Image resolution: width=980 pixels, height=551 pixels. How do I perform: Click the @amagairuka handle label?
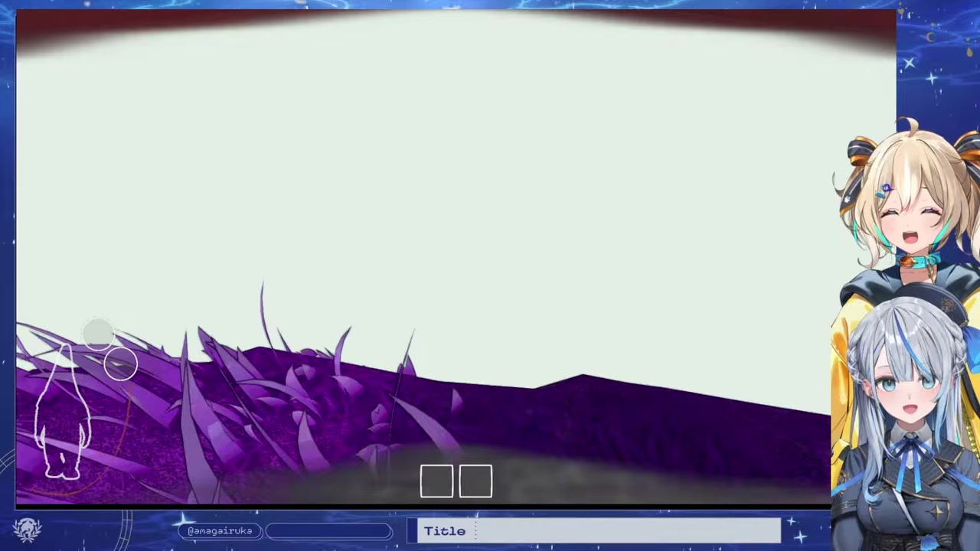tap(220, 531)
